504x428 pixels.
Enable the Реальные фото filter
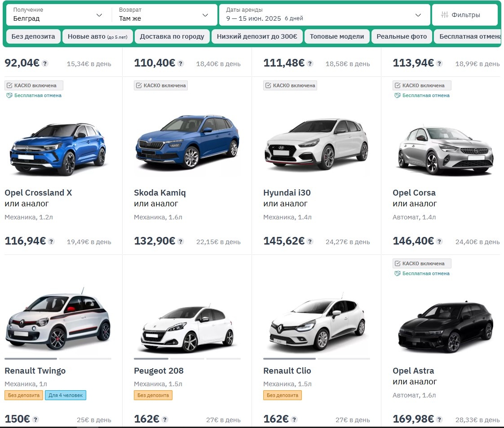401,36
